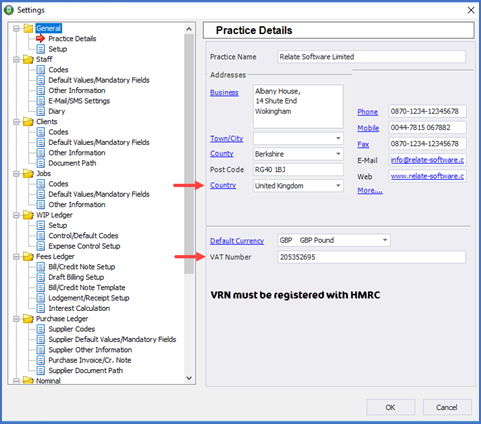Click the tree scrollbar down arrow
This screenshot has height=424, width=481.
(x=189, y=378)
